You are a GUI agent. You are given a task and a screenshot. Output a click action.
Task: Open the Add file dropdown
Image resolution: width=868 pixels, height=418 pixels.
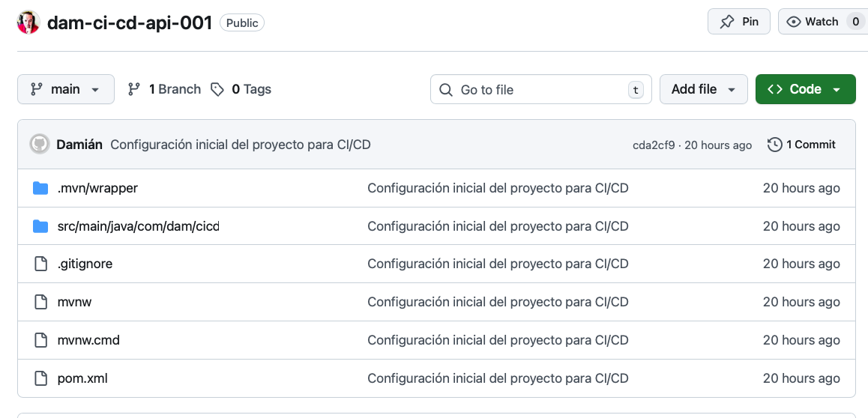[703, 89]
